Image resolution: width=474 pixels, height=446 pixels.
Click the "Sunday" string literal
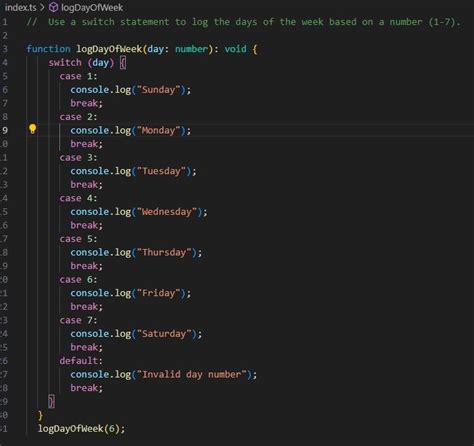click(x=159, y=90)
